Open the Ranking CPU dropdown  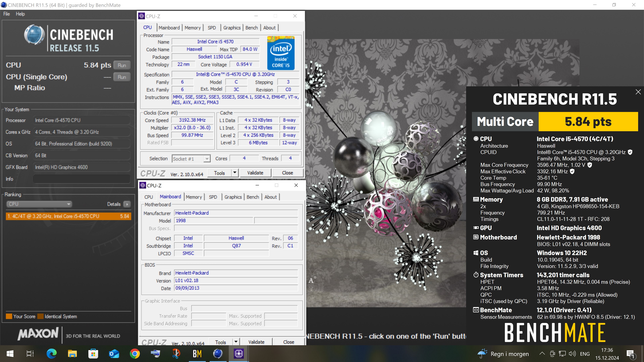tap(39, 204)
